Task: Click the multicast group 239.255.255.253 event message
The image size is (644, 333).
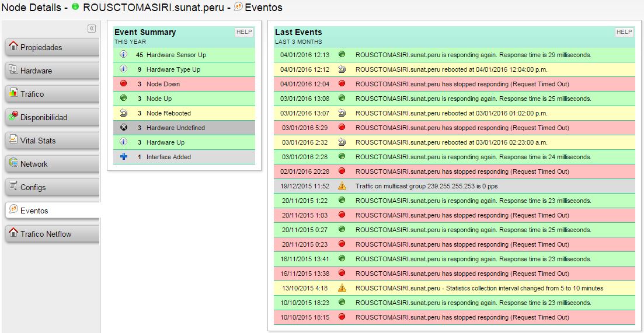Action: tap(426, 186)
